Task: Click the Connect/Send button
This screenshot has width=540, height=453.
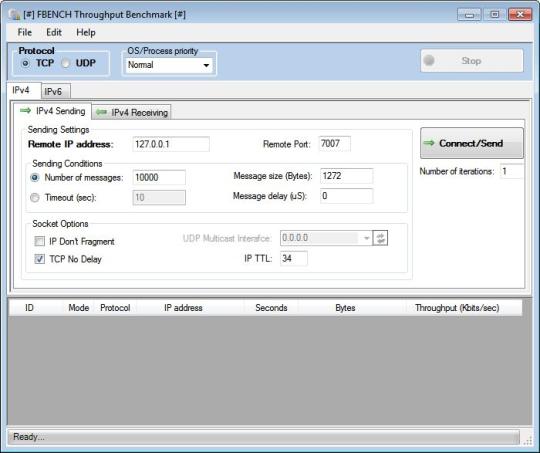Action: tap(472, 143)
